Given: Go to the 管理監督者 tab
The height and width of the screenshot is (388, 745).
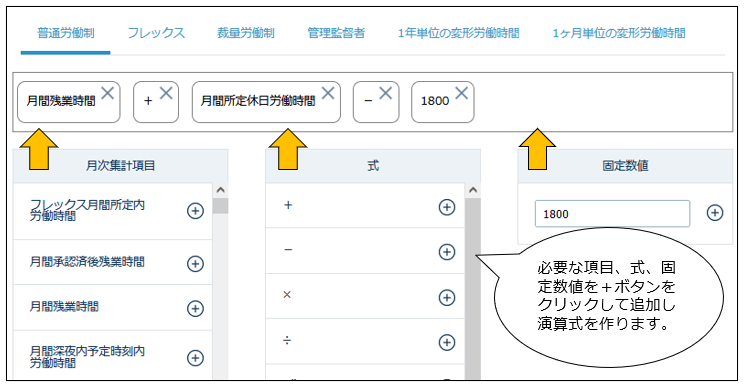Looking at the screenshot, I should coord(336,33).
